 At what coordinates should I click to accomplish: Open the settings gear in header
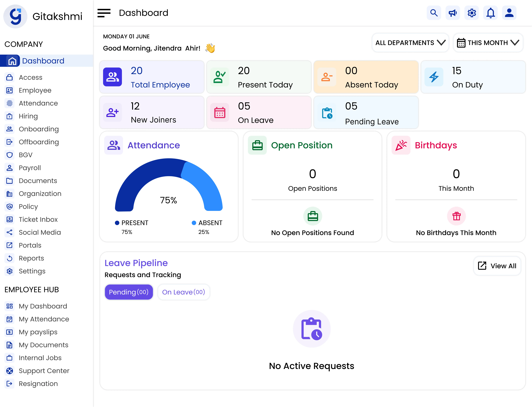(472, 13)
